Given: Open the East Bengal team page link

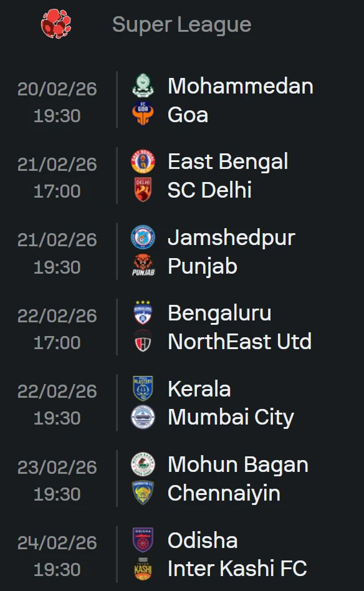Looking at the screenshot, I should click(228, 161).
